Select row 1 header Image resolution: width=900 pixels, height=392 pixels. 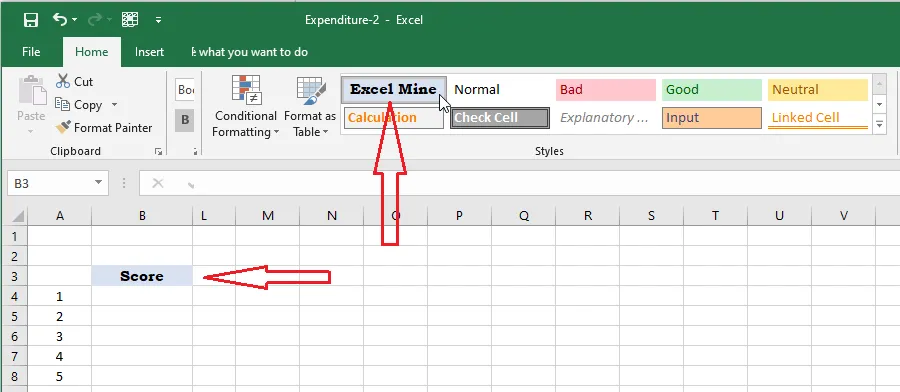click(15, 236)
